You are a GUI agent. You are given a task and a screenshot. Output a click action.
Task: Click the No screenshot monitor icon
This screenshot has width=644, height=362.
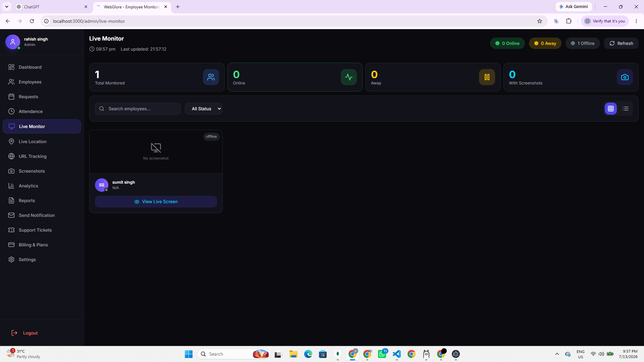[x=156, y=147]
